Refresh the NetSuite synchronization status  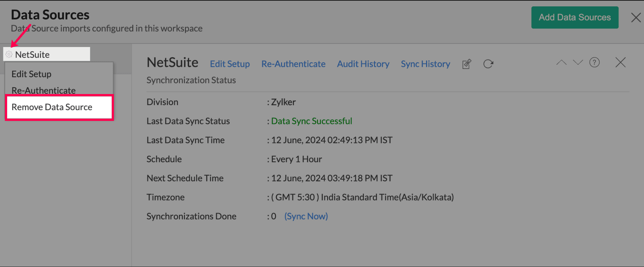[488, 64]
